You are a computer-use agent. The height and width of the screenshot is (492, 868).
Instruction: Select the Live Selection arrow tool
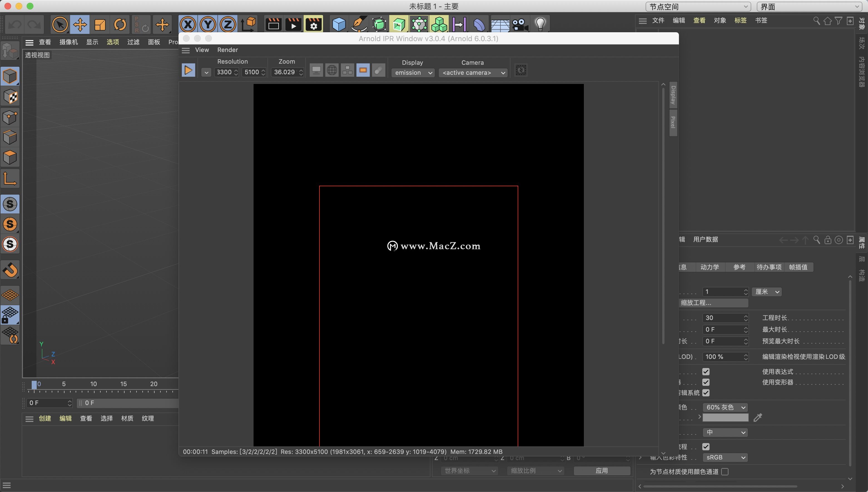point(60,24)
